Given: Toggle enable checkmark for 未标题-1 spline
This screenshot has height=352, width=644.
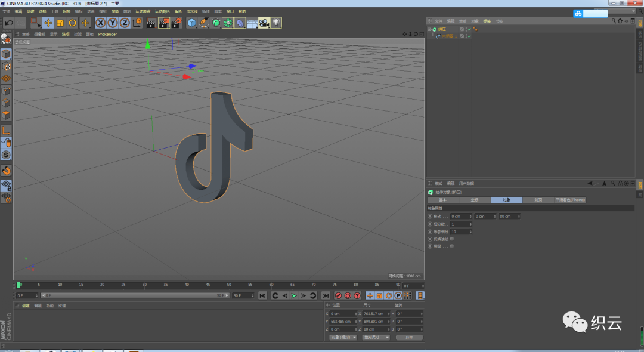Looking at the screenshot, I should (x=469, y=36).
